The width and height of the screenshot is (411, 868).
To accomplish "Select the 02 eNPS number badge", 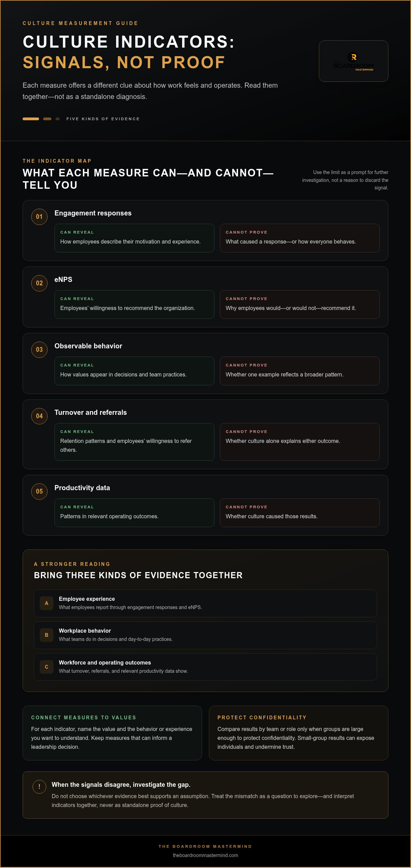I will coord(39,283).
